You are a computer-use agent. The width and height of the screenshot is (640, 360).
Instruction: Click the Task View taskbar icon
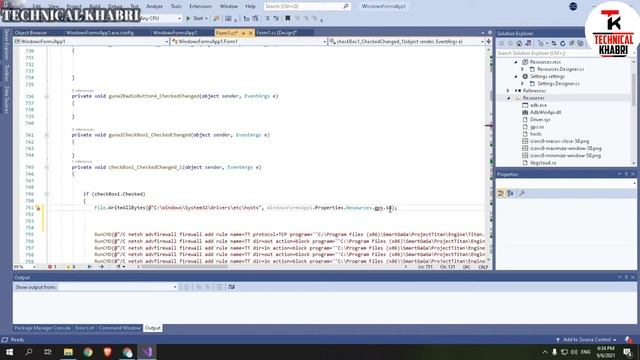tap(48, 352)
